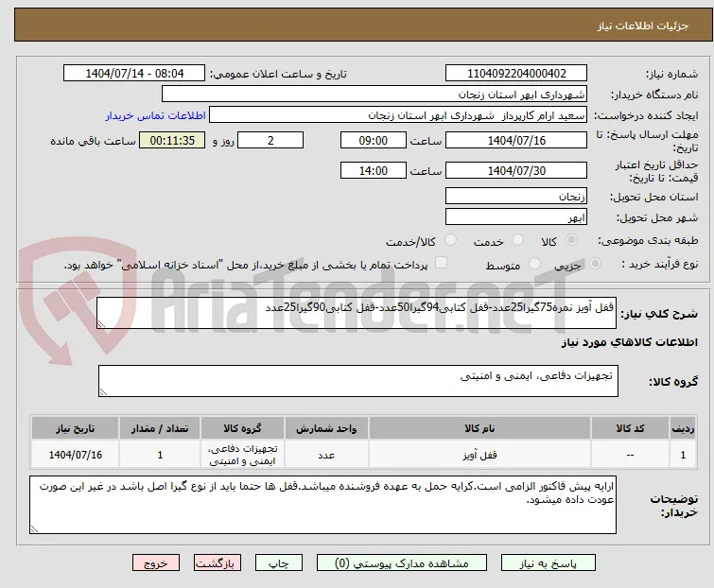714x588 pixels.
Task: Click the table date cell 1404/07/16
Action: (x=75, y=455)
